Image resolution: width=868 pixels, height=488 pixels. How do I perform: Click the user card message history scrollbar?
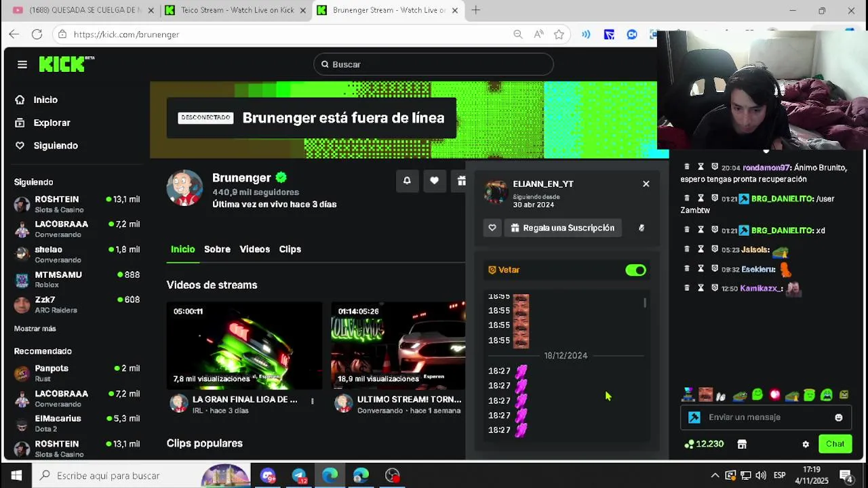(645, 302)
